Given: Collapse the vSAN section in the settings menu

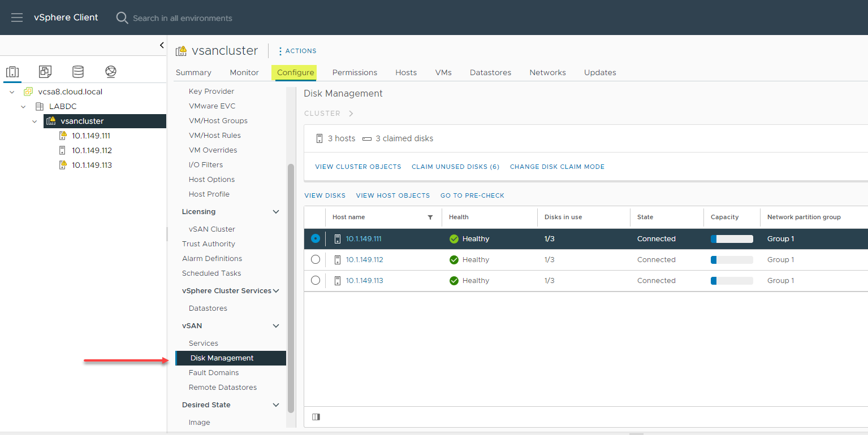Looking at the screenshot, I should coord(276,325).
